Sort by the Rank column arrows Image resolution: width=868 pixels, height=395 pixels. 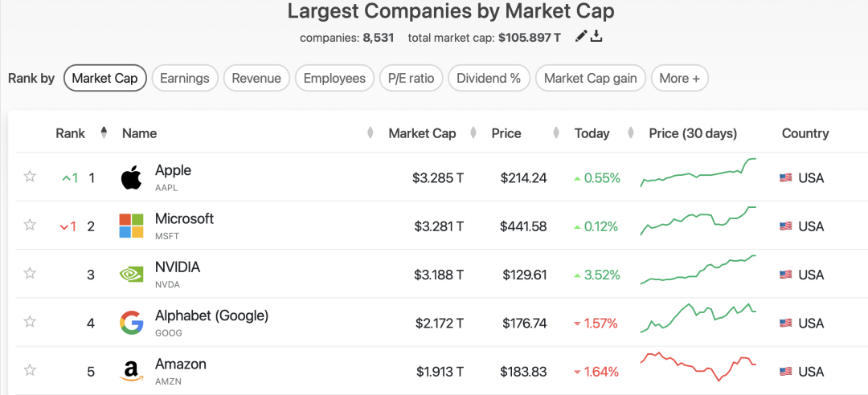[104, 132]
